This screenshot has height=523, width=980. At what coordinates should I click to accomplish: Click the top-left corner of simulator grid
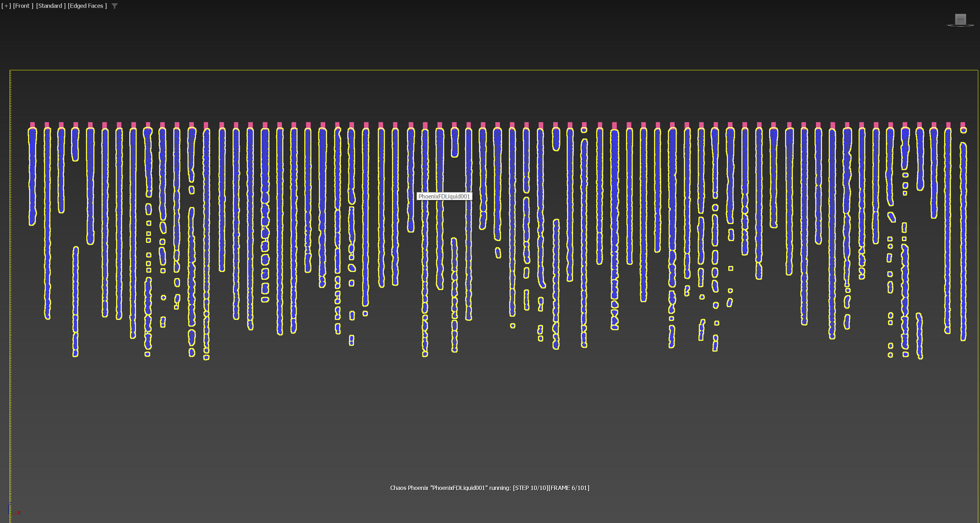coord(10,70)
